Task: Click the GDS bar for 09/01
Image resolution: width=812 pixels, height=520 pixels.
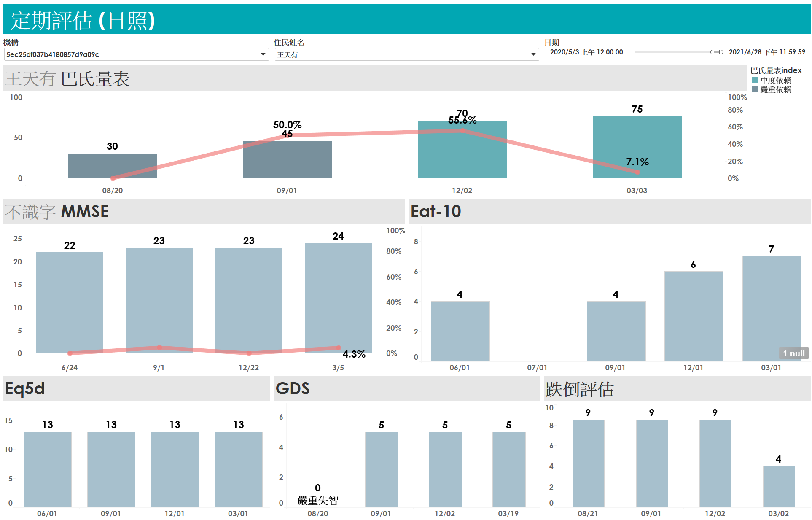Action: click(x=382, y=469)
